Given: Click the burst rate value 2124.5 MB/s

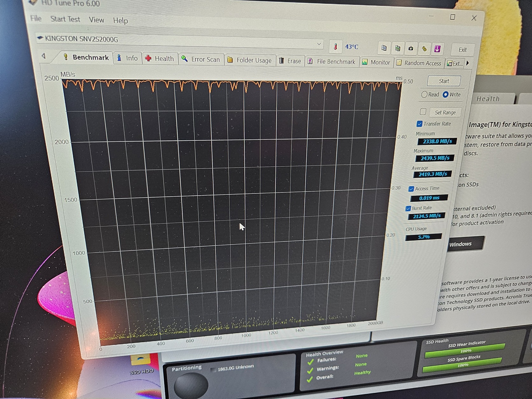Looking at the screenshot, I should coord(426,216).
